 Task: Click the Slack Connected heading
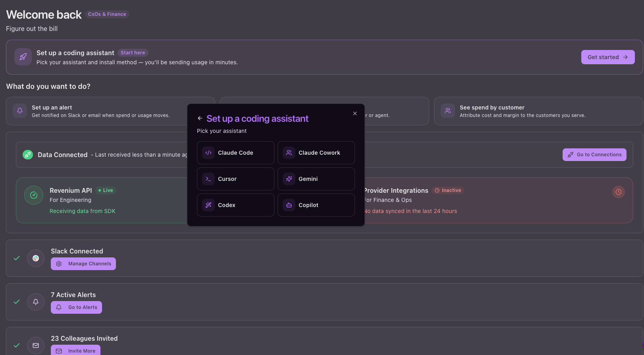coord(77,251)
